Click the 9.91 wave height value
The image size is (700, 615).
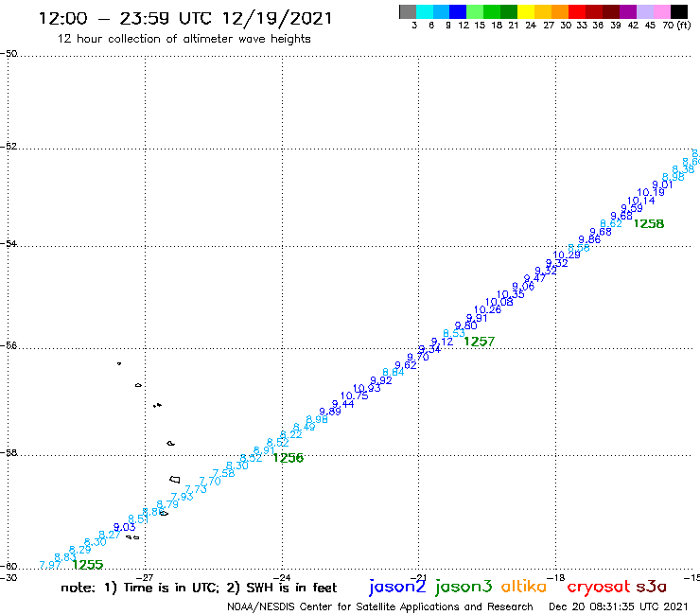pyautogui.click(x=477, y=318)
